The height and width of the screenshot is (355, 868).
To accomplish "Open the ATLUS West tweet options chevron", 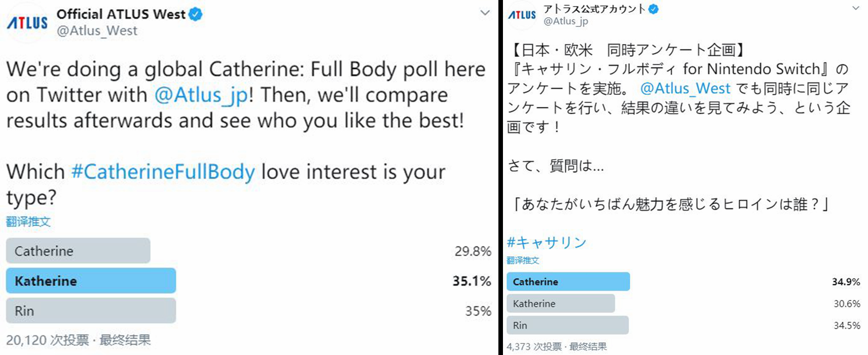I will point(485,13).
